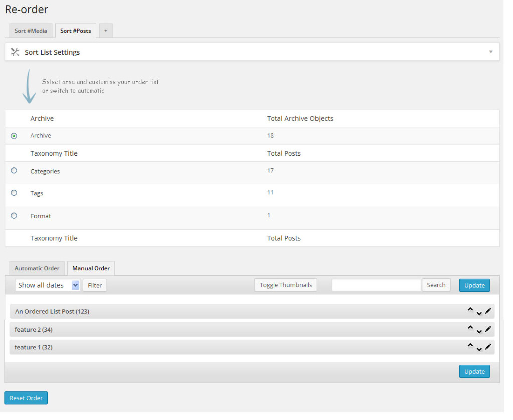The height and width of the screenshot is (420, 513).
Task: Click the Tags total posts '11'
Action: tap(275, 196)
